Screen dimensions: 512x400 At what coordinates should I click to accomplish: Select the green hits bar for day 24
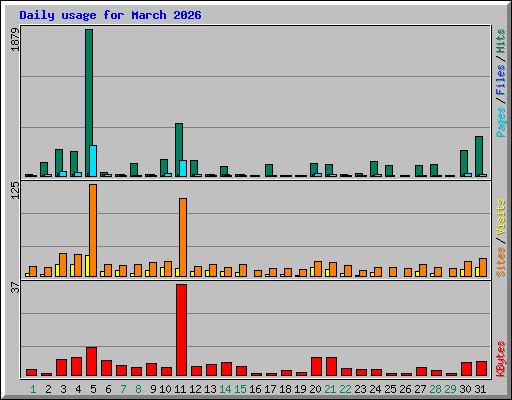coord(374,168)
